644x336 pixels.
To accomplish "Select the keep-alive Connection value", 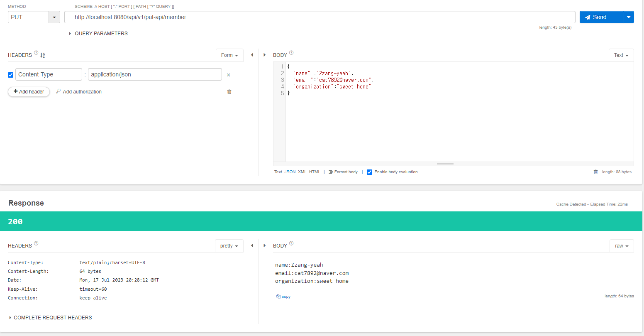I will tap(93, 298).
